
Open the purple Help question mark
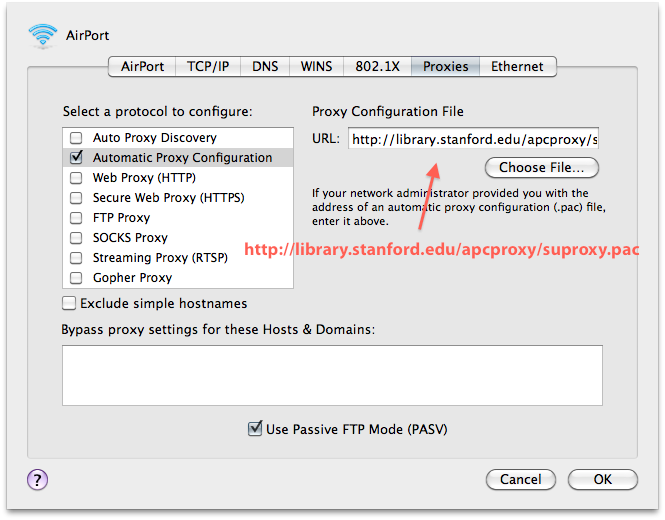coord(37,480)
